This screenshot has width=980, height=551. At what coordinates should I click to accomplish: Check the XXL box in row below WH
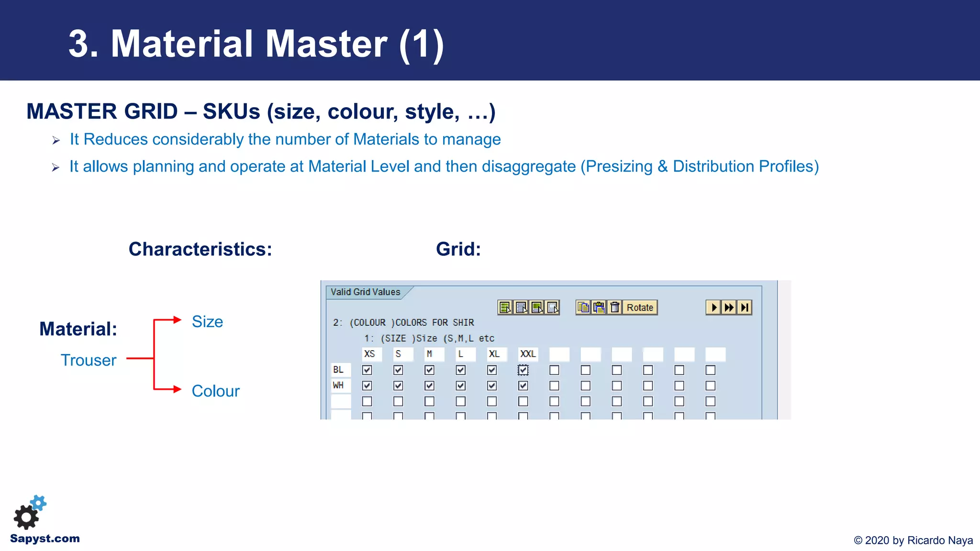coord(523,401)
